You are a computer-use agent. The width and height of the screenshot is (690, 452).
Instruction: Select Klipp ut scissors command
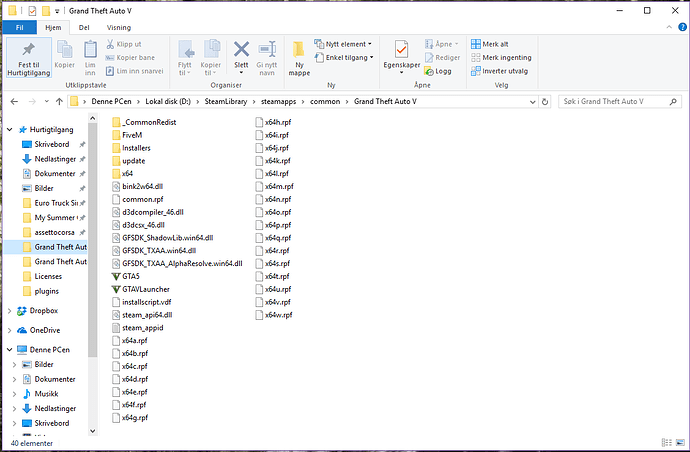124,44
